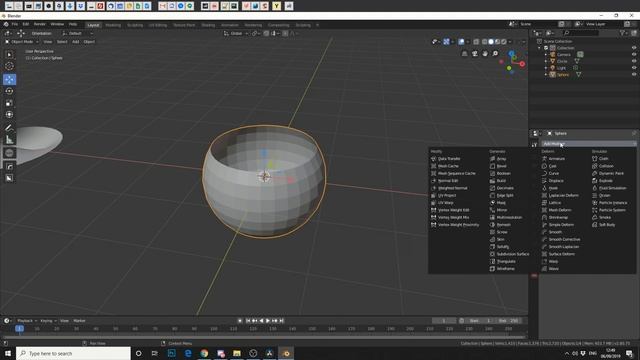Toggle X-ray mode in viewport header
This screenshot has width=640, height=360.
click(x=476, y=42)
